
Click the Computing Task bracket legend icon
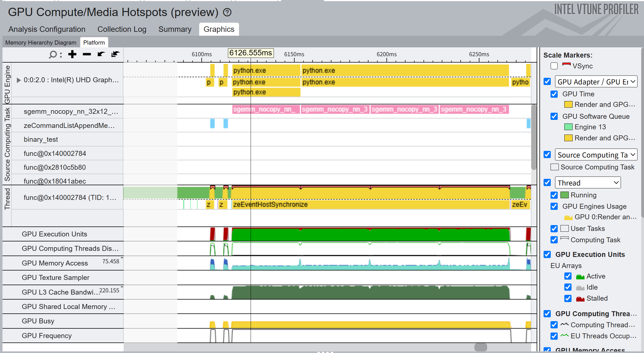[x=565, y=238]
